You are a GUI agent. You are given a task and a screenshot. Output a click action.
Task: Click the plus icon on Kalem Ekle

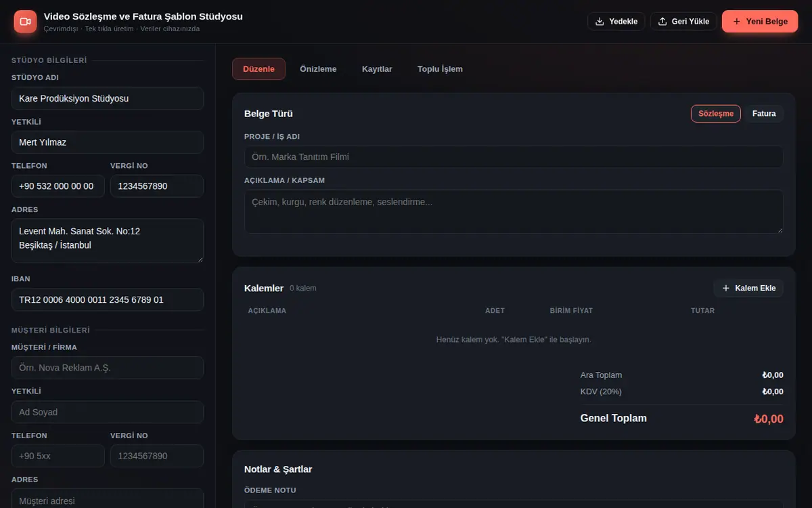[726, 289]
